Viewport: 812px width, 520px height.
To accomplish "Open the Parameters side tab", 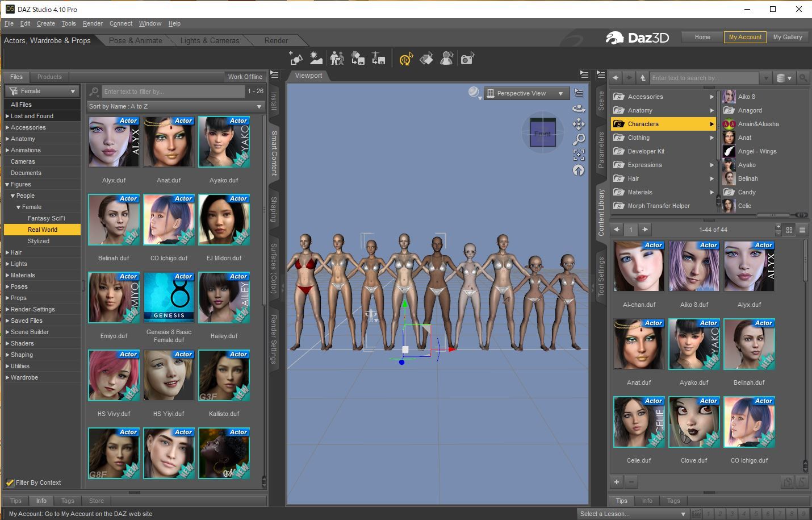I will click(x=601, y=150).
